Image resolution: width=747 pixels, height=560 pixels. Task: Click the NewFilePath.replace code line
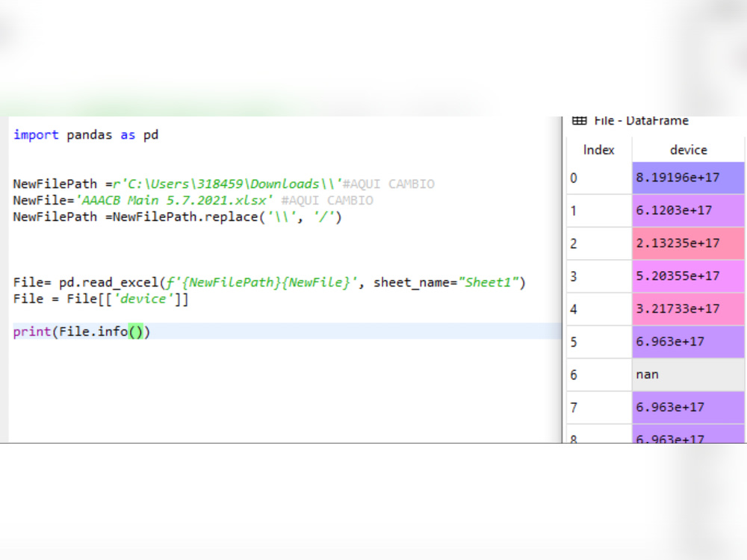tap(177, 217)
